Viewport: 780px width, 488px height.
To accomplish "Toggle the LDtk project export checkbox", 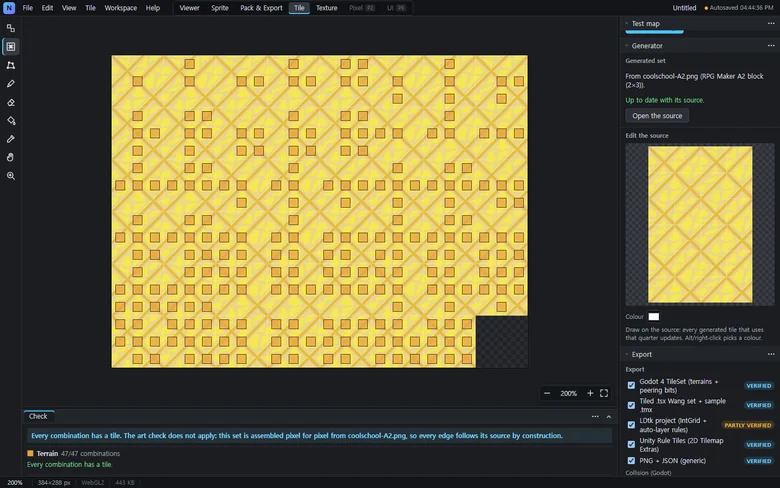I will coord(631,425).
